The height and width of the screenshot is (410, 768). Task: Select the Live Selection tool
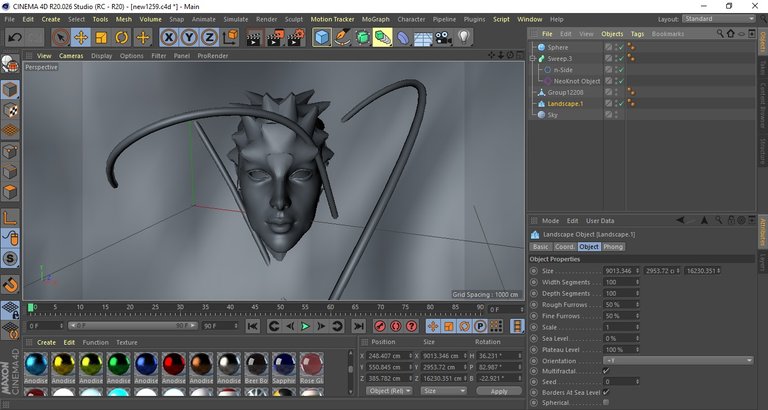(x=61, y=37)
